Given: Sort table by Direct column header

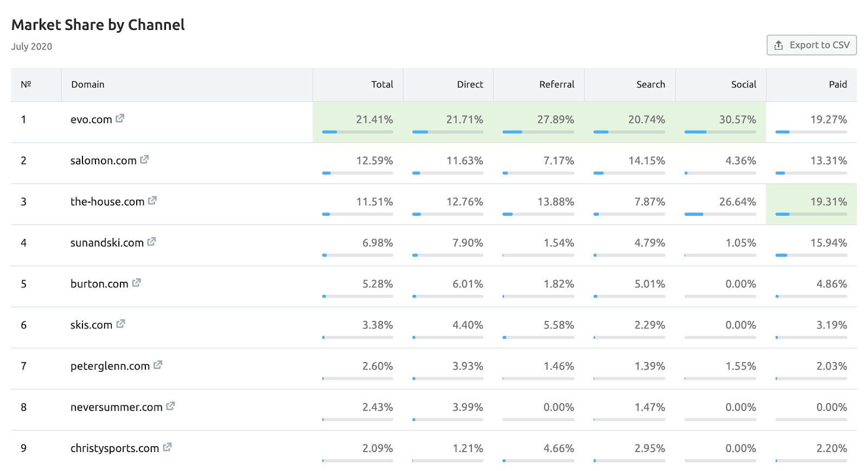Looking at the screenshot, I should 470,85.
